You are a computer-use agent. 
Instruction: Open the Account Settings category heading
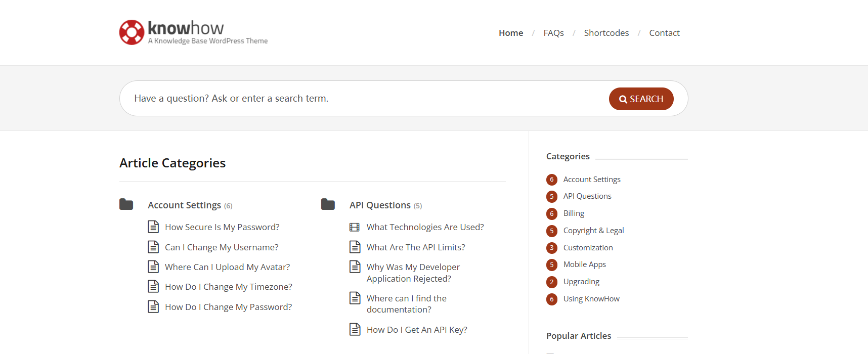point(184,205)
